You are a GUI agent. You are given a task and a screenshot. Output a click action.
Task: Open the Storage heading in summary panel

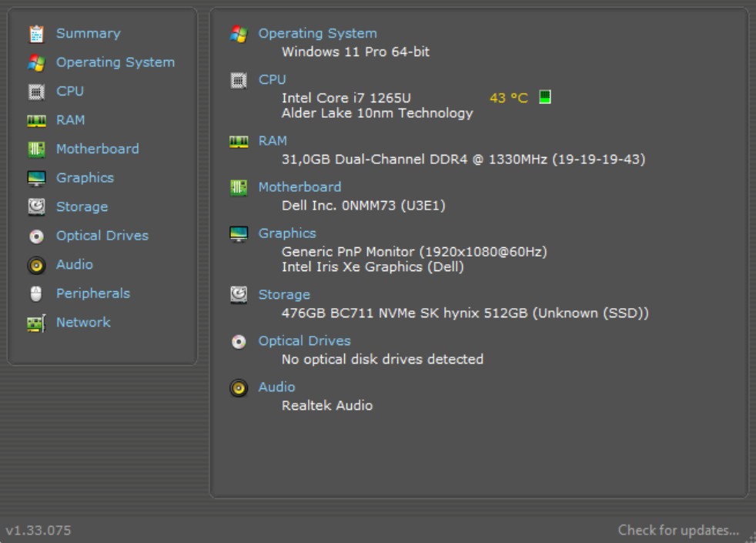[284, 295]
